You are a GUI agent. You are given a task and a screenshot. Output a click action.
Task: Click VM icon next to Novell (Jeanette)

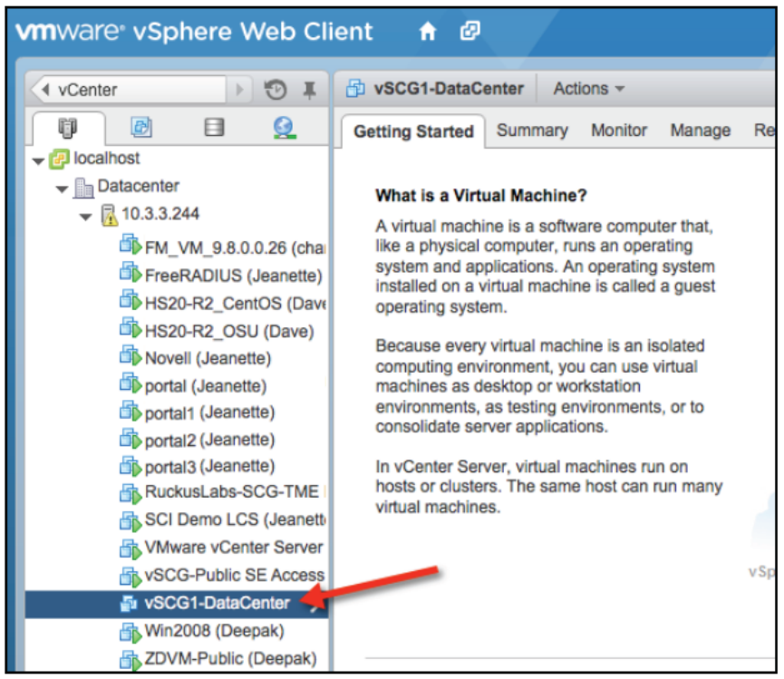131,355
